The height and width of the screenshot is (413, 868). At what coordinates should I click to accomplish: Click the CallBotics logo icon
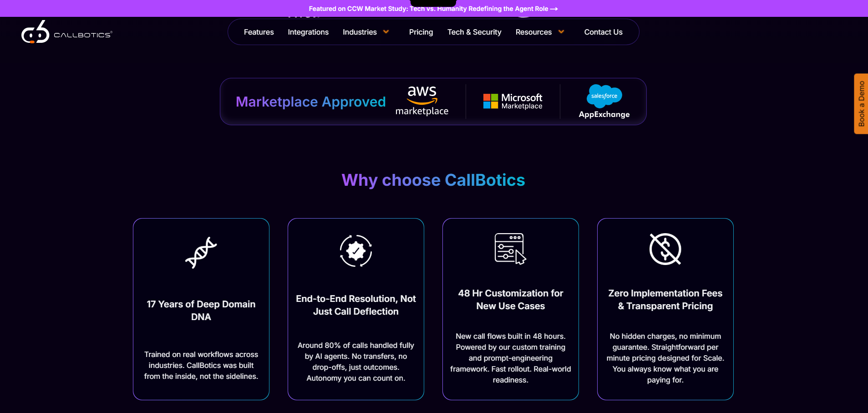pyautogui.click(x=35, y=33)
